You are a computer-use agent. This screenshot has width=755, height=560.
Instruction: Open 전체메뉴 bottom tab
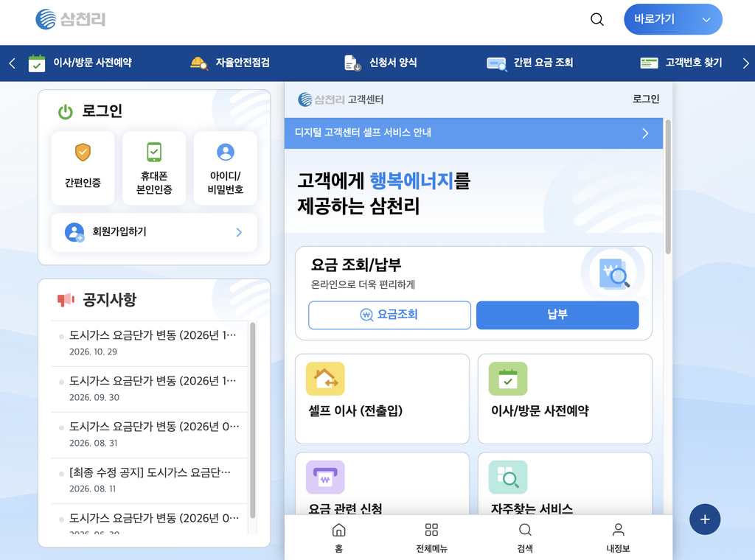tap(431, 538)
